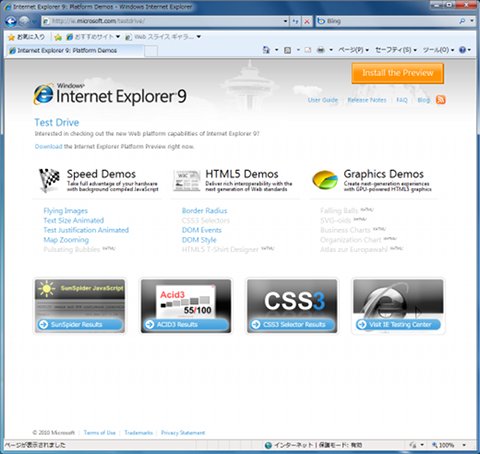Click the Feeds icon in the command bar

coord(287,50)
